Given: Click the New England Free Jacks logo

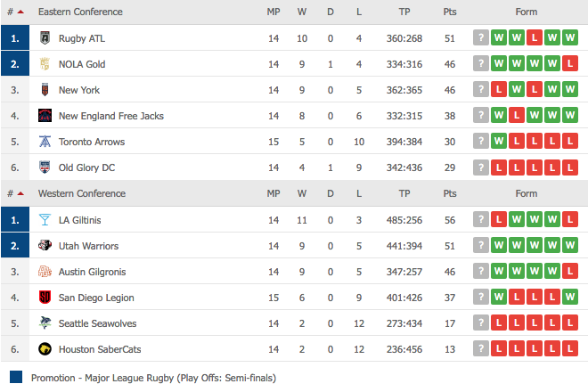Looking at the screenshot, I should 45,116.
